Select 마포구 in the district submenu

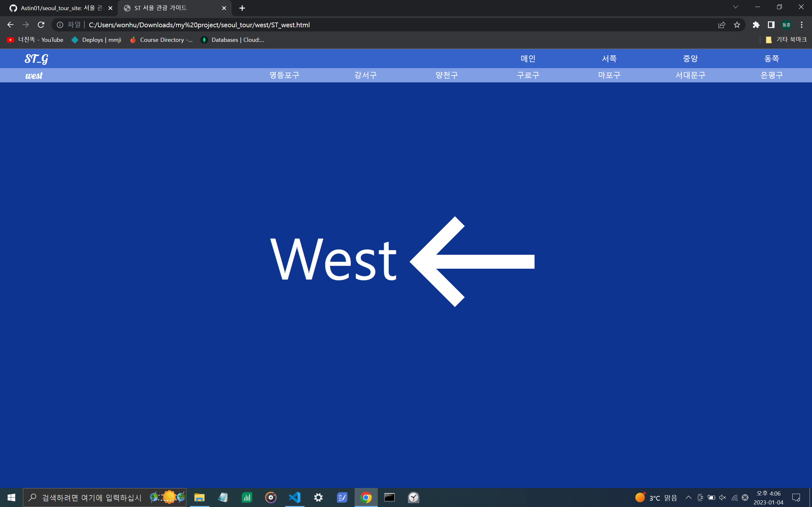tap(609, 75)
